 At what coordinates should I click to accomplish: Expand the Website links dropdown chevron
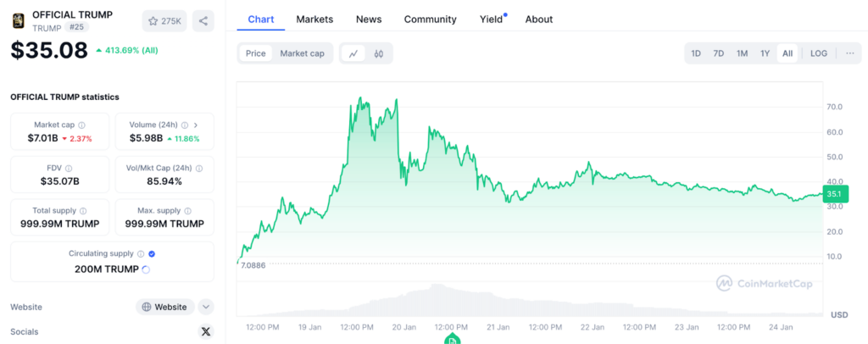206,307
